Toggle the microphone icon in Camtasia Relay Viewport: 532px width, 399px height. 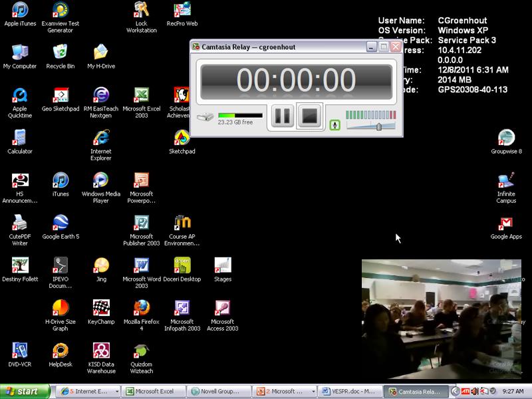click(x=335, y=125)
